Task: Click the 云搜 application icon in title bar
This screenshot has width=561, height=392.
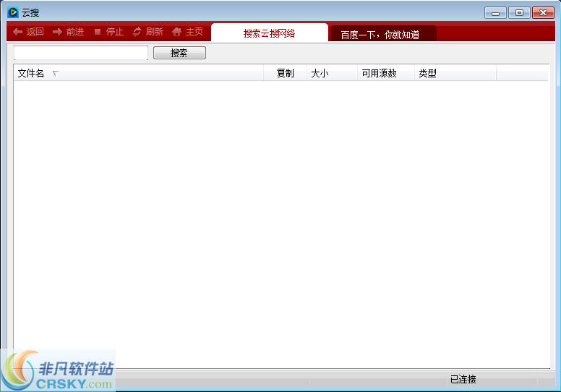Action: 12,12
